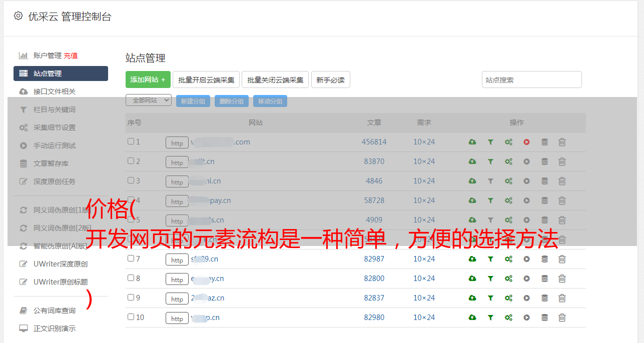644x343 pixels.
Task: Click the http protocol selector in row 8
Action: 177,279
